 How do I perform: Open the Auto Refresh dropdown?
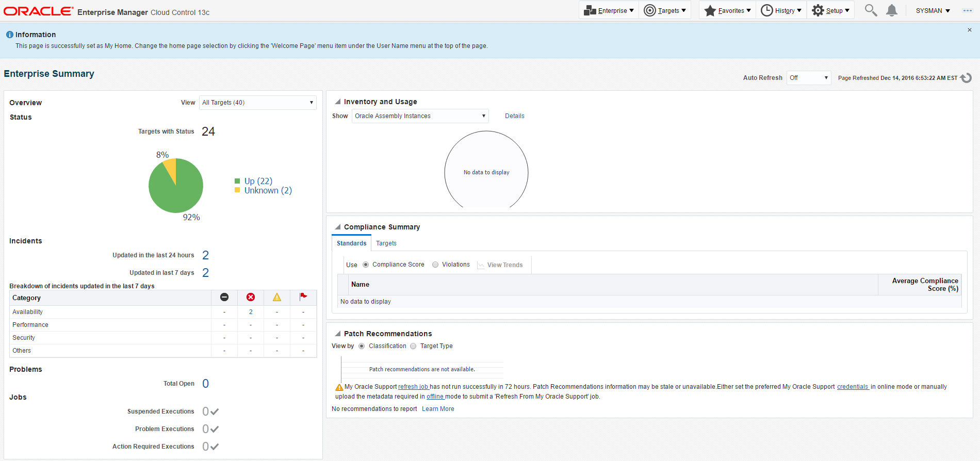808,78
